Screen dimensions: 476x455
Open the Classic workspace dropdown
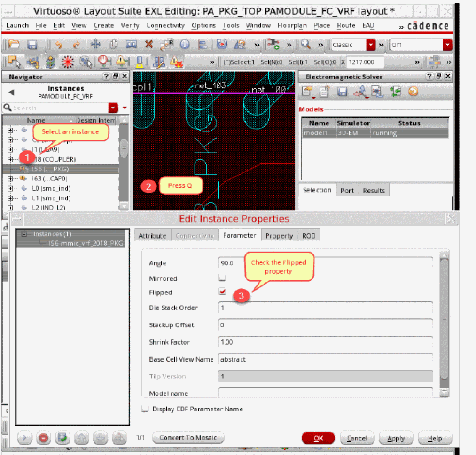point(371,45)
